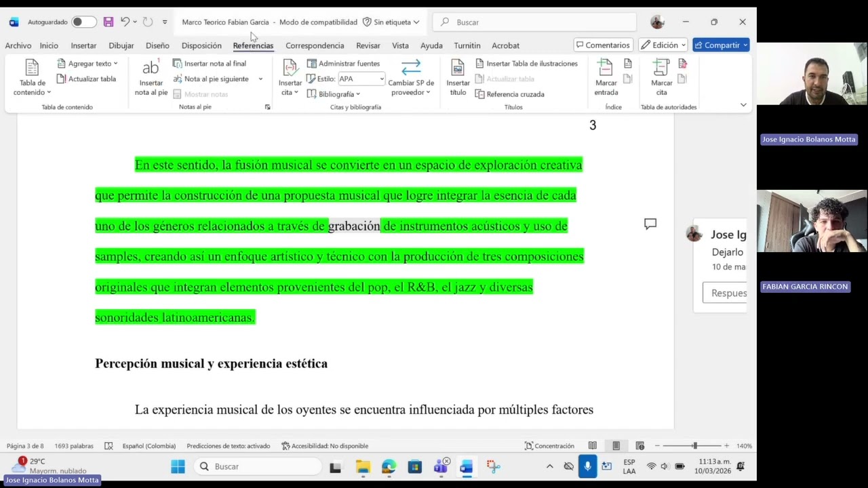Screen dimensions: 868x488
Task: Click Español (Colombia) language indicator
Action: 149,446
